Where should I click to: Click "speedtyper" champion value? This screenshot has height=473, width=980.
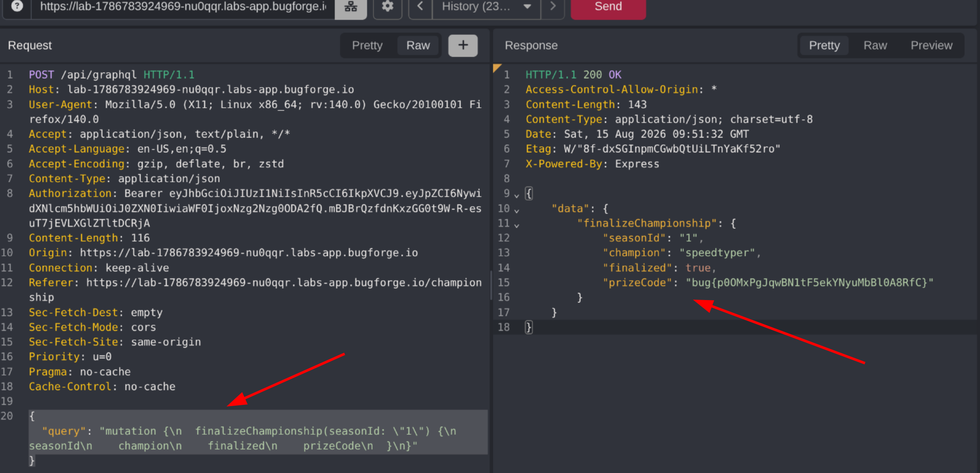717,253
